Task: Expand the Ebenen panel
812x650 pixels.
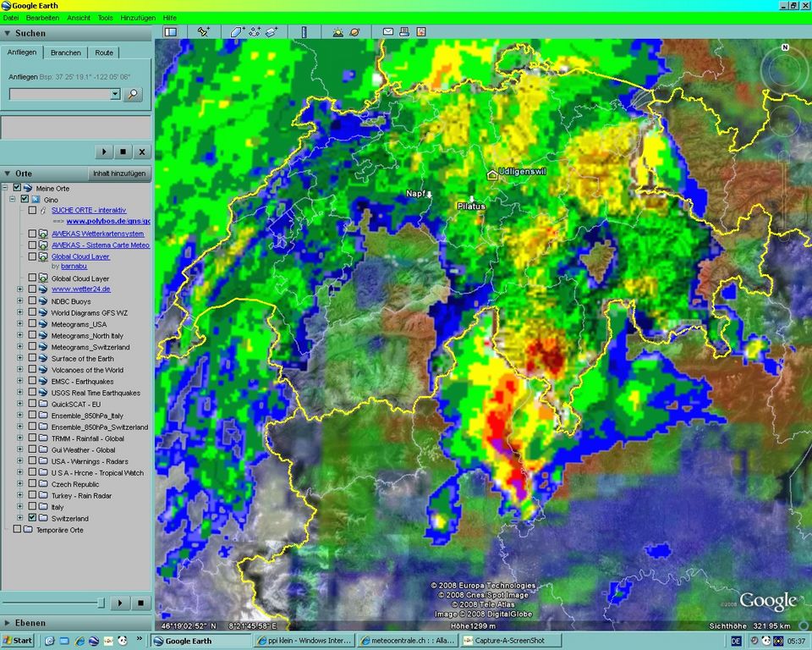Action: point(8,623)
